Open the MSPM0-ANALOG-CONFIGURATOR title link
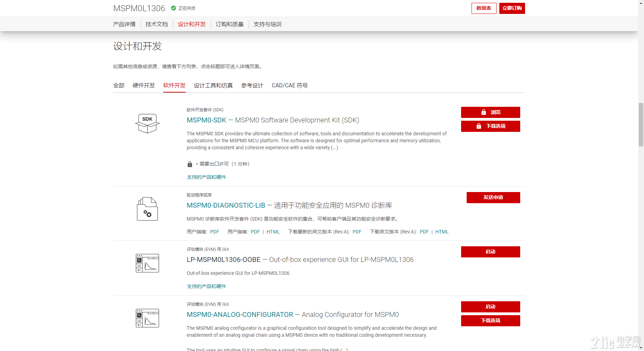Screen dimensions: 644x351 point(240,315)
